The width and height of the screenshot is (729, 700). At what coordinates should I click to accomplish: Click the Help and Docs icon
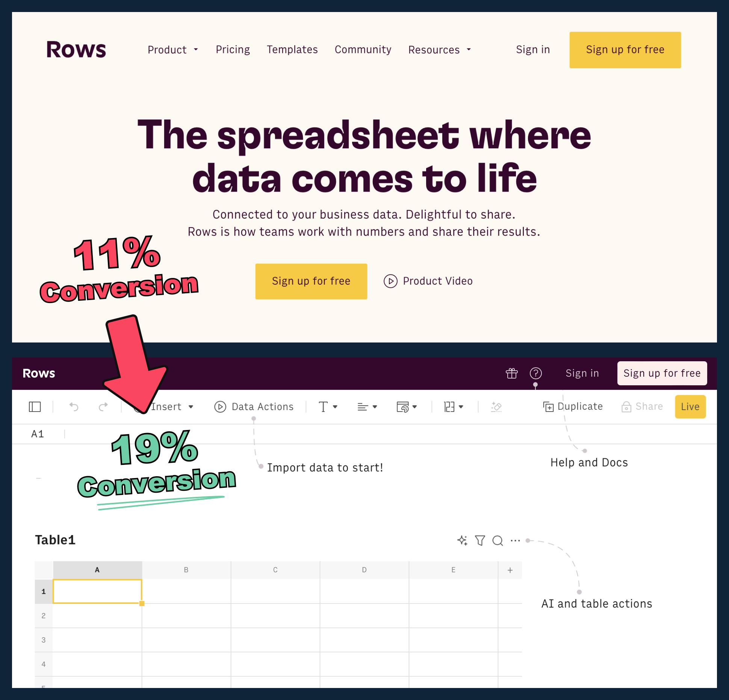click(536, 373)
